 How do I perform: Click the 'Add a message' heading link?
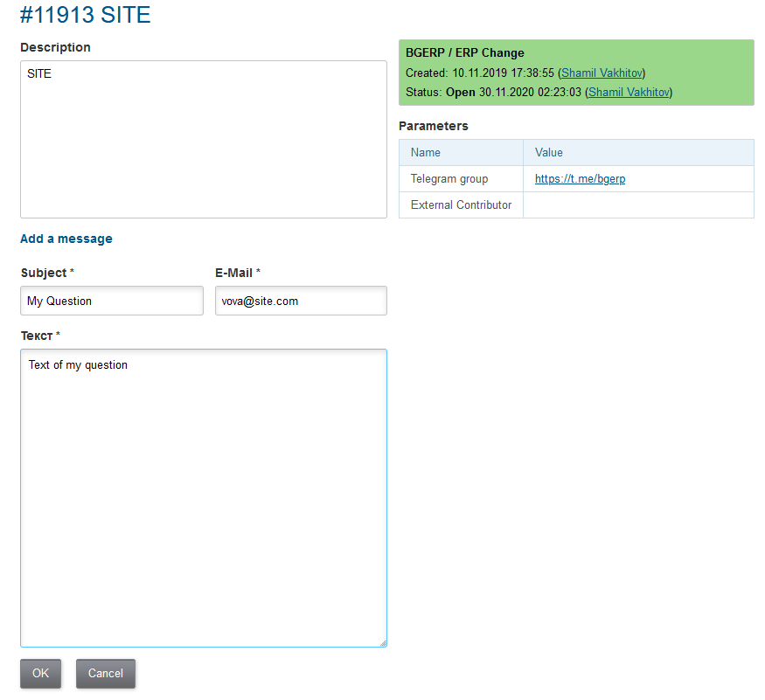[66, 239]
